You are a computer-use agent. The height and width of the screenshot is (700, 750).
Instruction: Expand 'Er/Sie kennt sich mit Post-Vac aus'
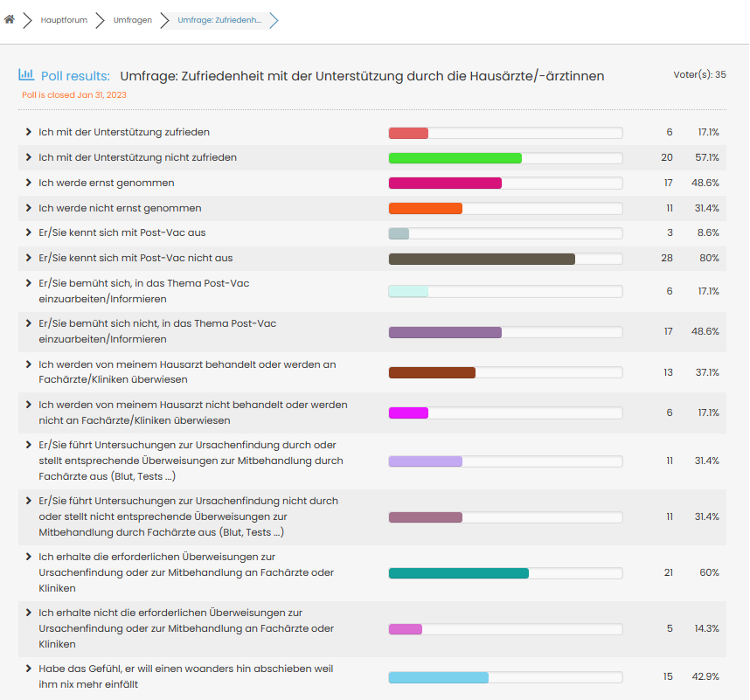pos(29,232)
